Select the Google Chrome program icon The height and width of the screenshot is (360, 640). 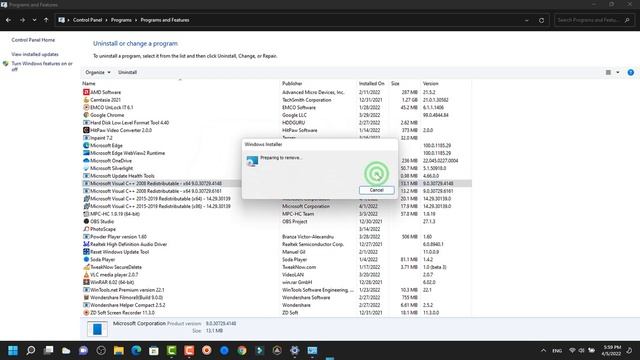86,115
